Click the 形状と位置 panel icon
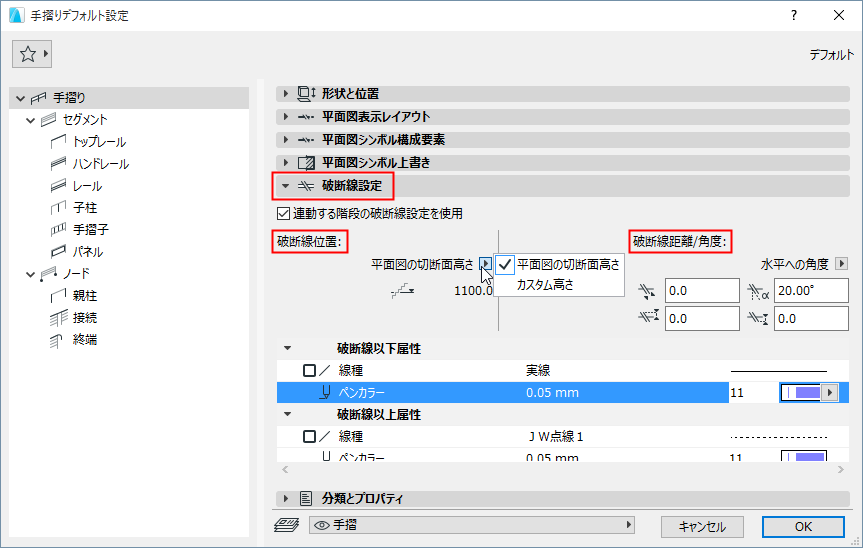 click(307, 94)
